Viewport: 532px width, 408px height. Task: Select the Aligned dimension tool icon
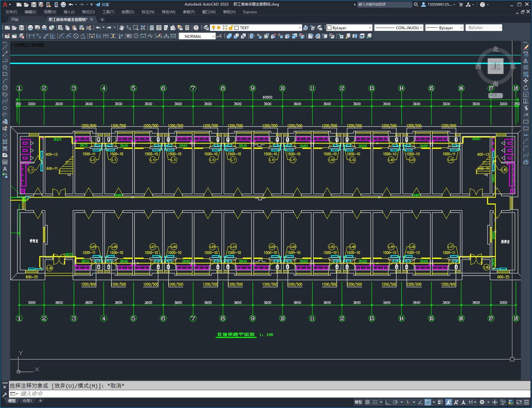pos(39,36)
